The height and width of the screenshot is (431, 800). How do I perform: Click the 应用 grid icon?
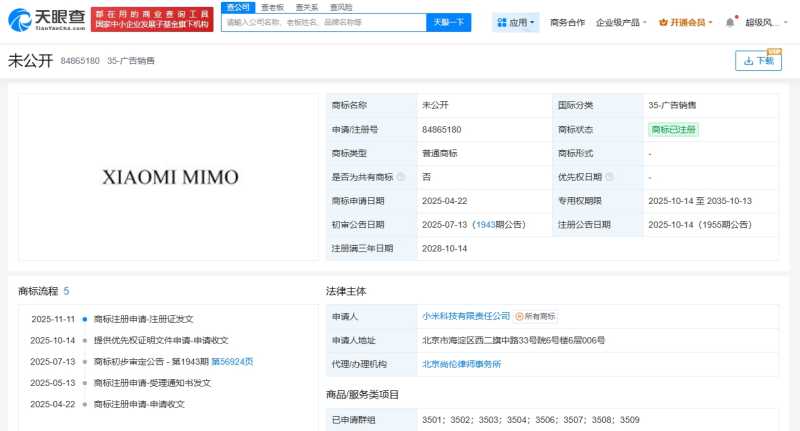coord(502,22)
